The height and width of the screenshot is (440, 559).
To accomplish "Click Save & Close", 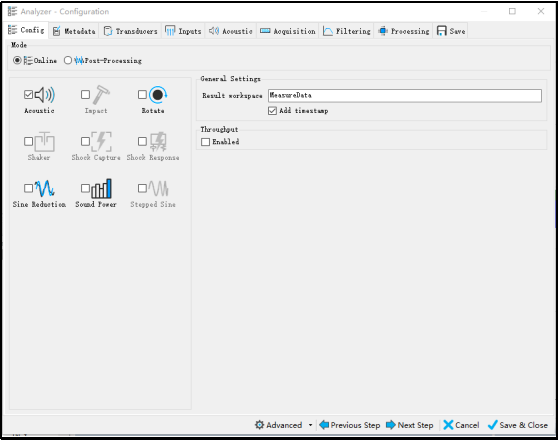I will click(x=518, y=425).
